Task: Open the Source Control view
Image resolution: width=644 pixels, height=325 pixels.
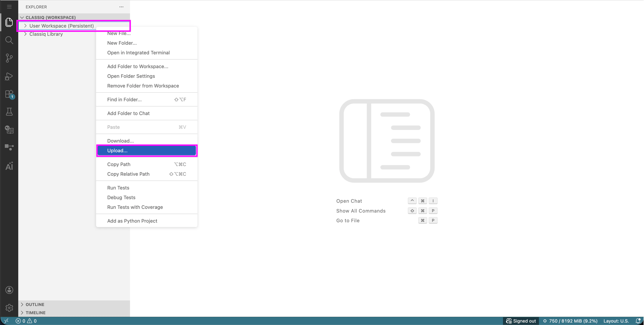Action: 9,58
